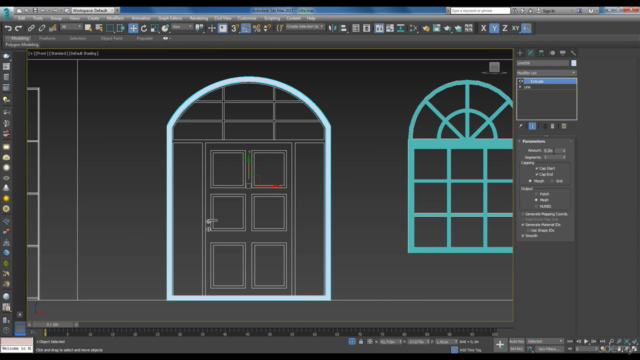Image resolution: width=640 pixels, height=360 pixels.
Task: Toggle Generate Material IDs checkbox
Action: 523,224
